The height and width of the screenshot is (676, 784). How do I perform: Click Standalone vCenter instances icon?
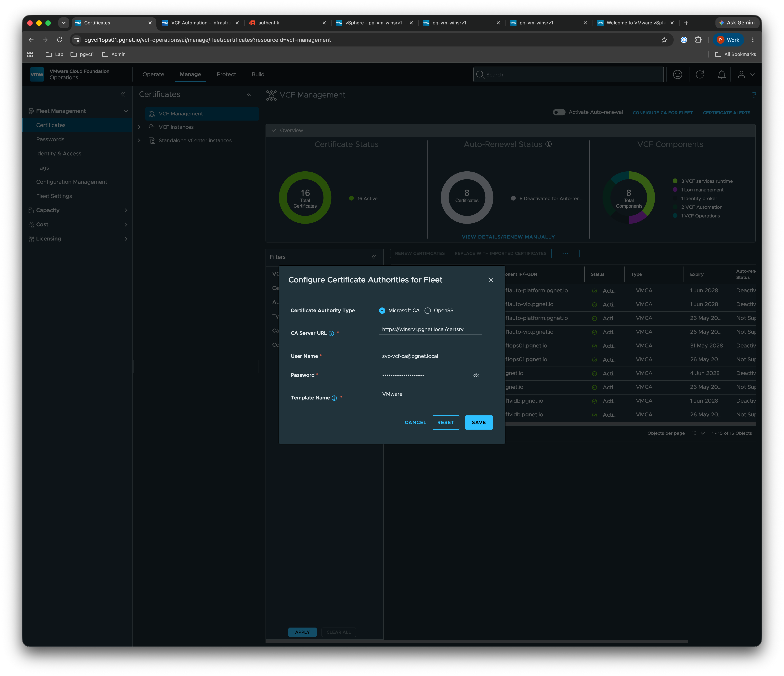click(152, 140)
